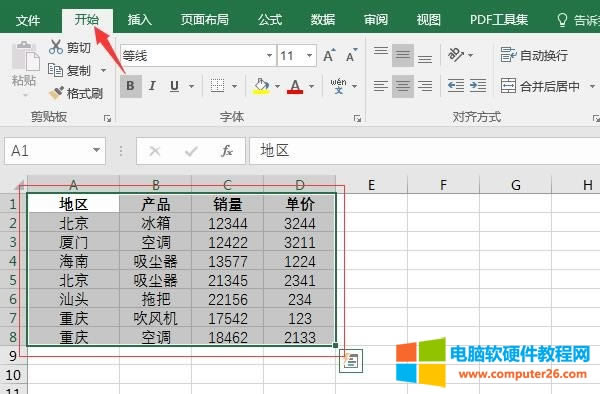Toggle Bold formatting

tap(130, 86)
